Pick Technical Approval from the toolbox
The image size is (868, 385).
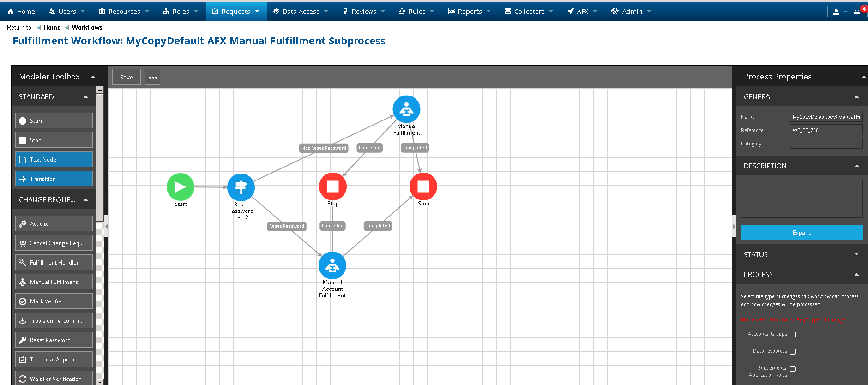[x=54, y=359]
